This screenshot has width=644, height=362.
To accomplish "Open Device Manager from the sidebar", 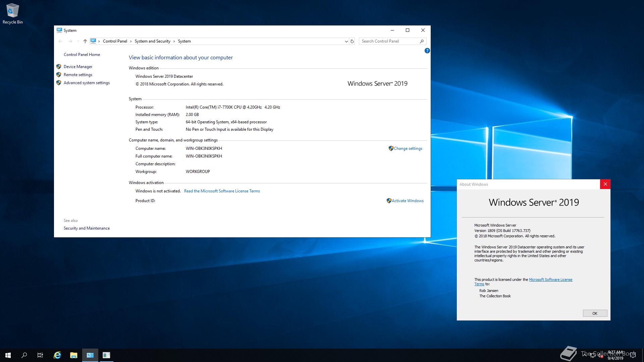I will click(x=78, y=66).
